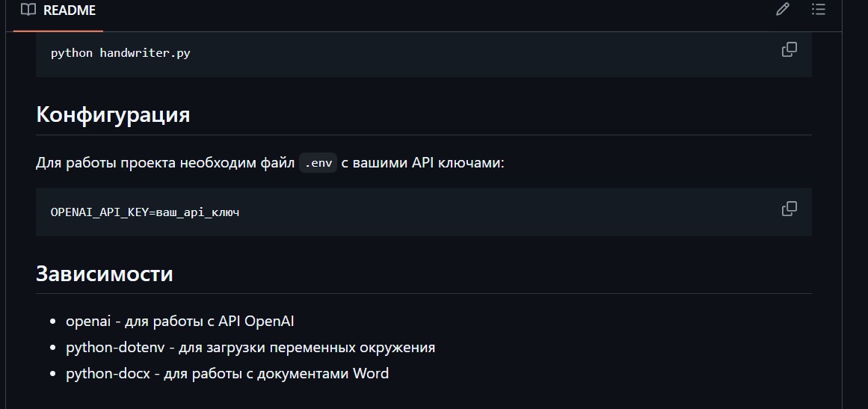Click the .env inline code
Image resolution: width=868 pixels, height=409 pixels.
point(318,163)
